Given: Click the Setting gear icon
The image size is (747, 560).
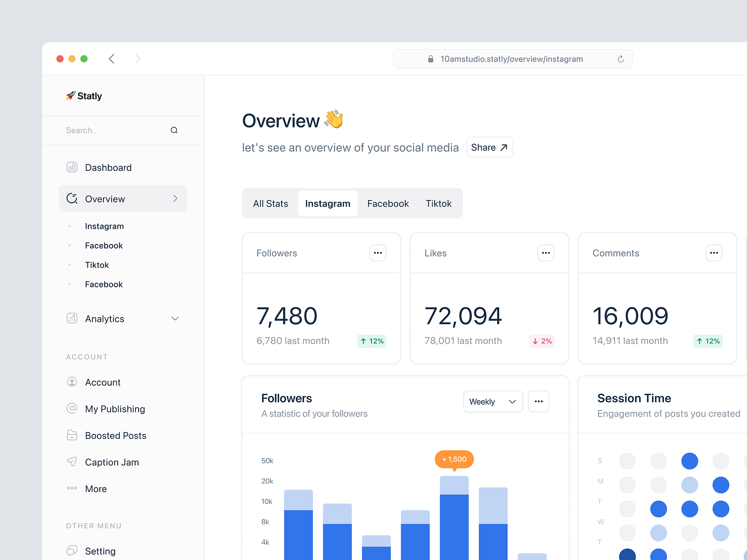Looking at the screenshot, I should (72, 551).
